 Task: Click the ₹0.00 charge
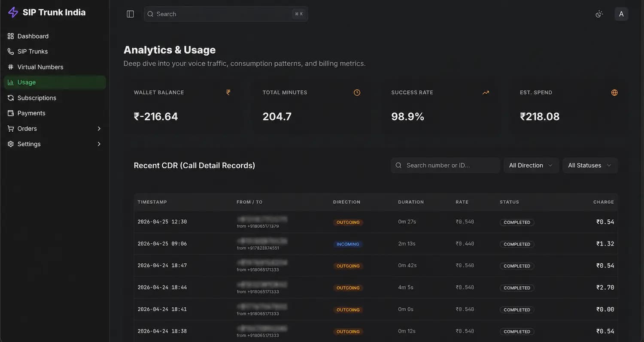pyautogui.click(x=605, y=309)
